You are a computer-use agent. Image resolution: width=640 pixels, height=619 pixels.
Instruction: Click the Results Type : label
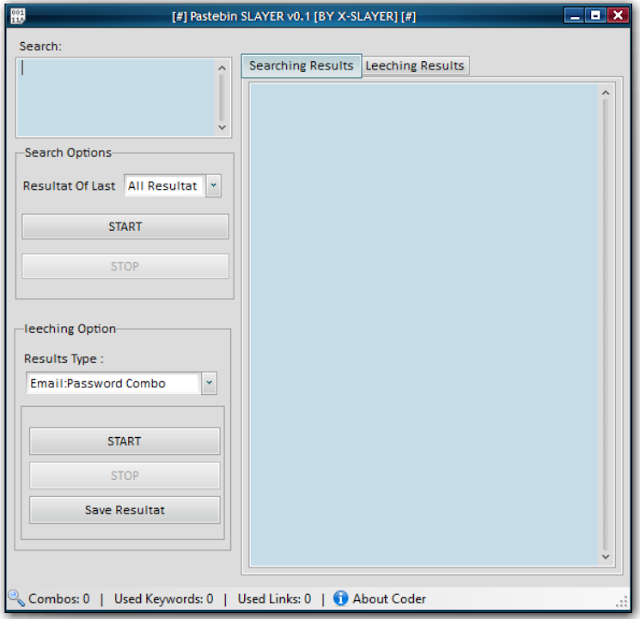(64, 359)
